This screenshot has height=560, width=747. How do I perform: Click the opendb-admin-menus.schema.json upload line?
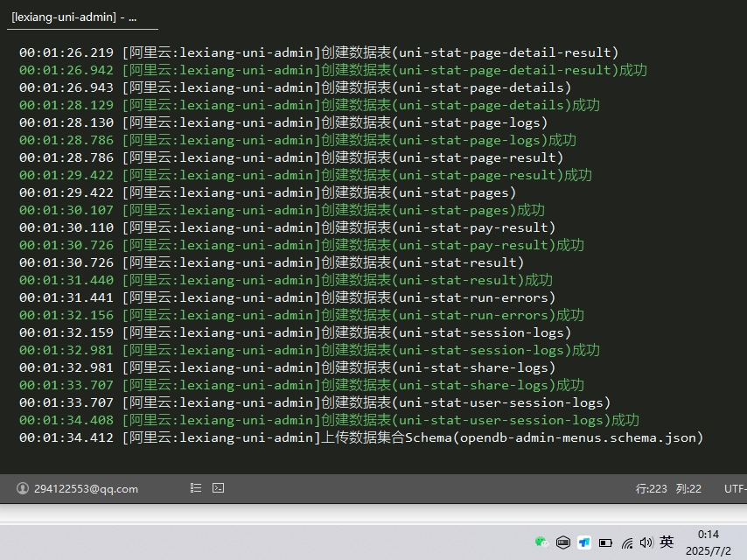pos(361,438)
